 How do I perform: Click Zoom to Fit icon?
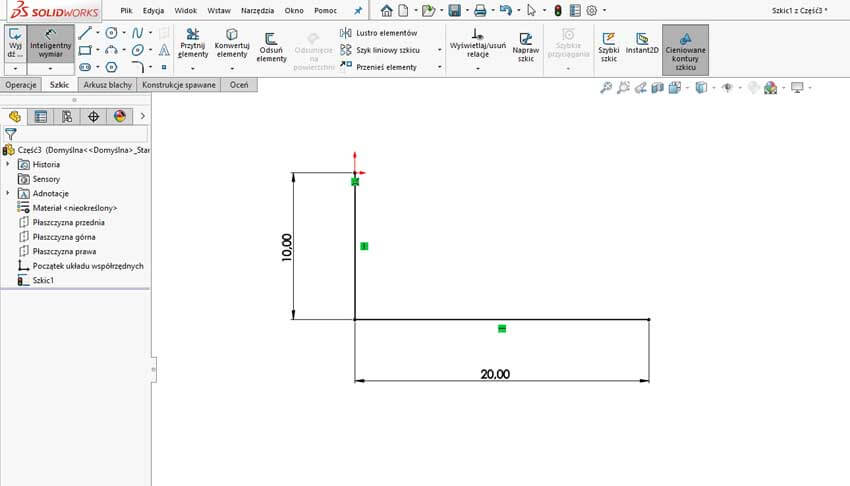pos(606,87)
